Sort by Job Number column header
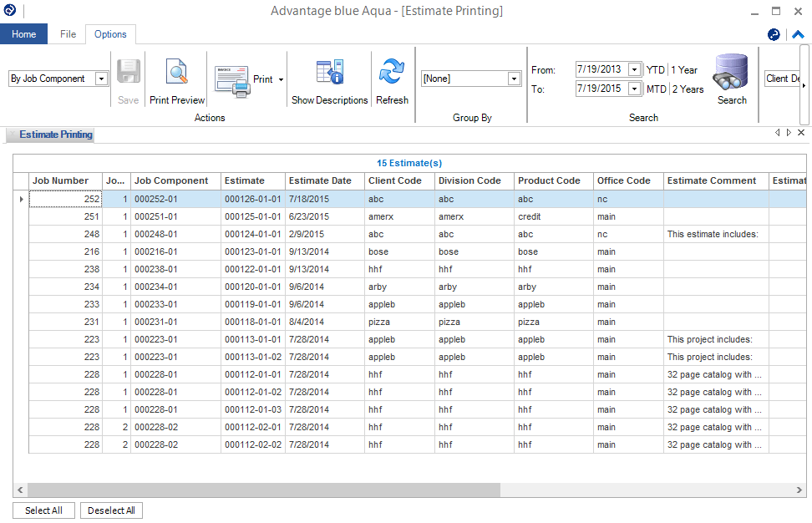 65,180
